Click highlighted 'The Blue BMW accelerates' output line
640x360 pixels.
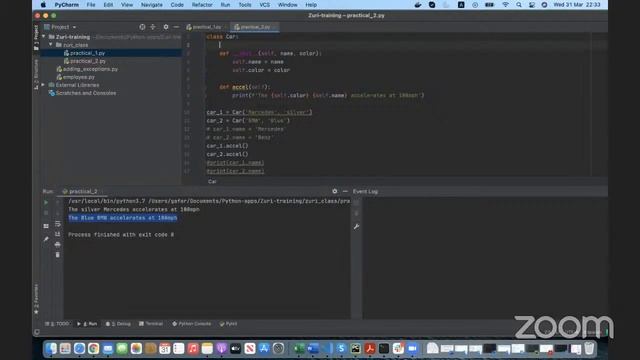(x=122, y=218)
